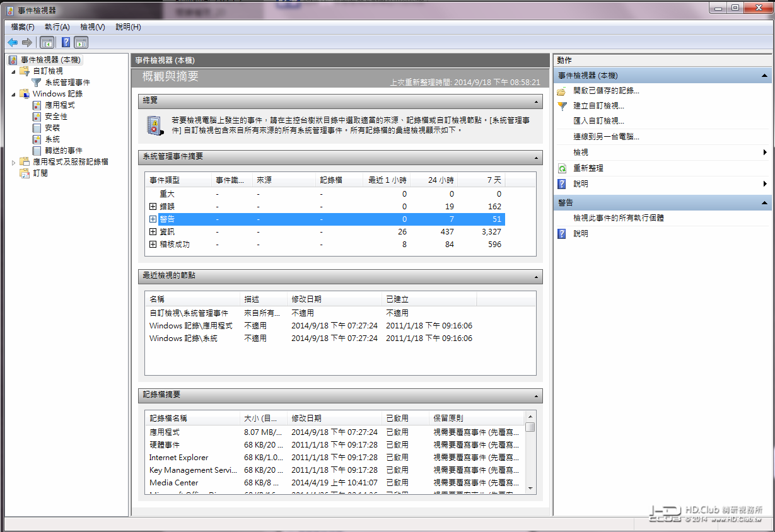Click 說明 under 警告 actions
The image size is (775, 532).
point(580,233)
